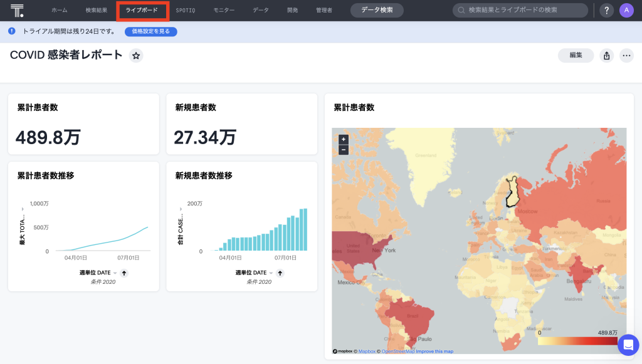Image resolution: width=642 pixels, height=364 pixels.
Task: Sort 新規患者数推移 chart using arrow icon
Action: 280,273
